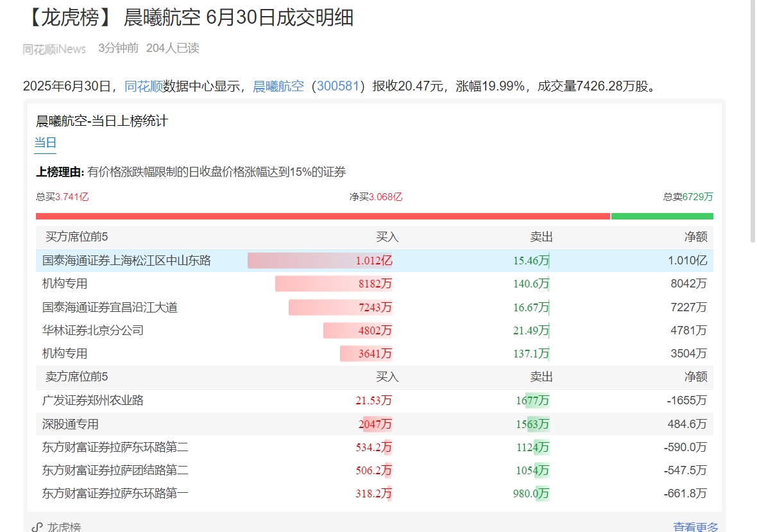757x532 pixels.
Task: Click net amount 1.010亿
Action: [x=688, y=261]
